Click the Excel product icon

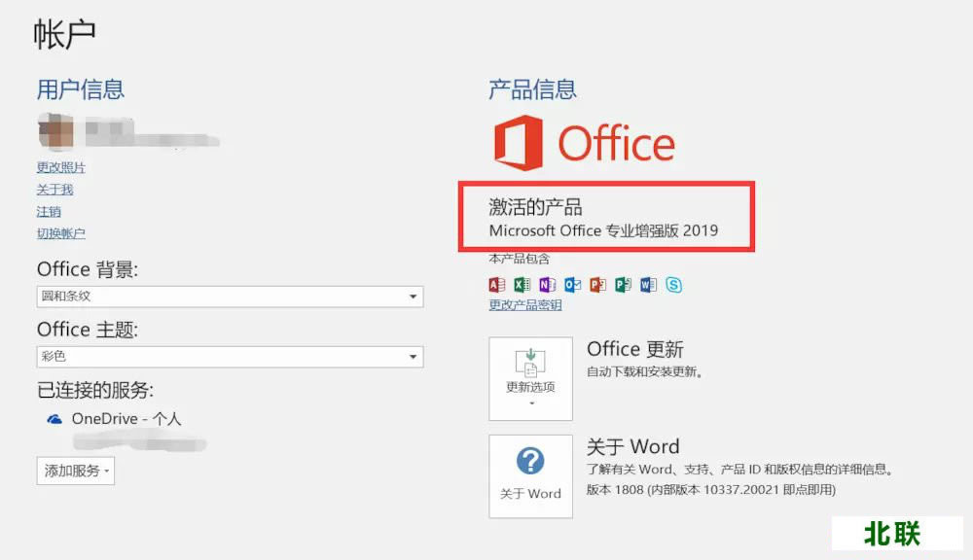click(x=523, y=285)
